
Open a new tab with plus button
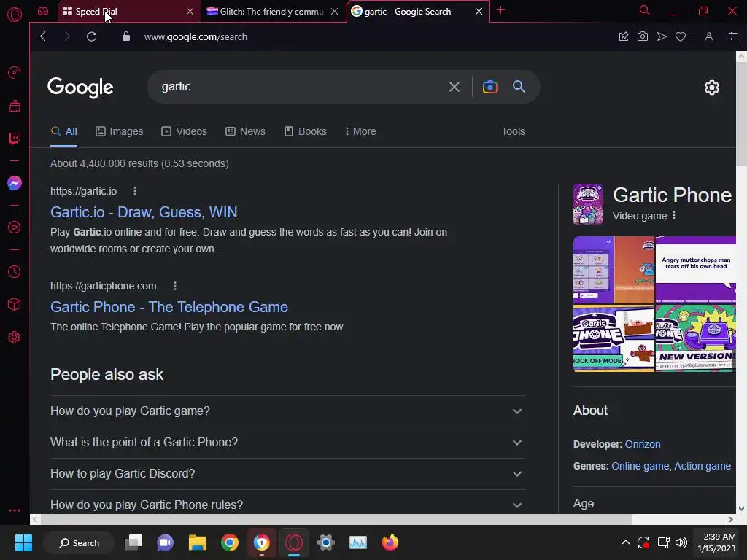click(500, 10)
